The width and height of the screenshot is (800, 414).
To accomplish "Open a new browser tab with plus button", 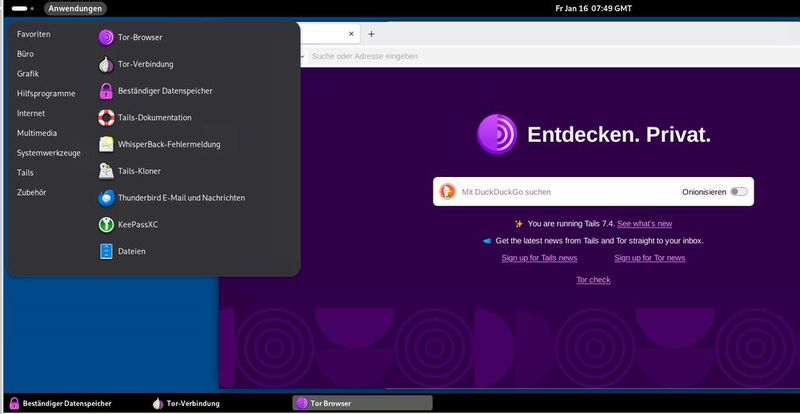I will point(371,34).
